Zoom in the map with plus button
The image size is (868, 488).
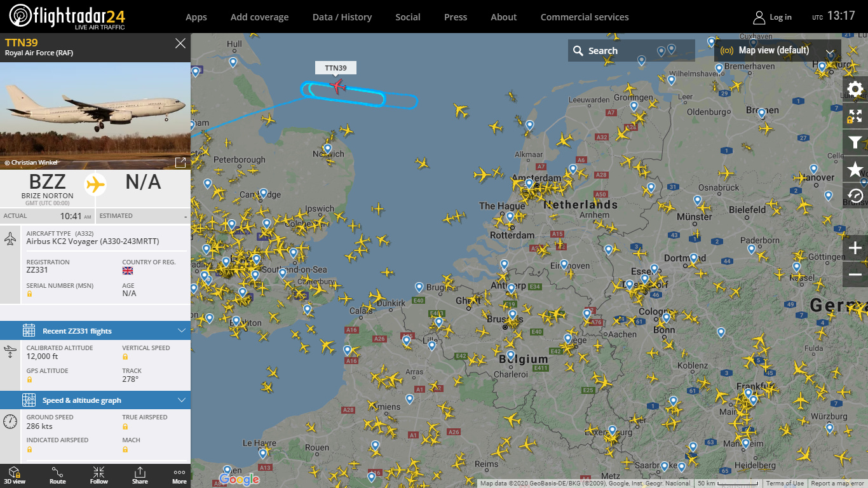pos(855,248)
